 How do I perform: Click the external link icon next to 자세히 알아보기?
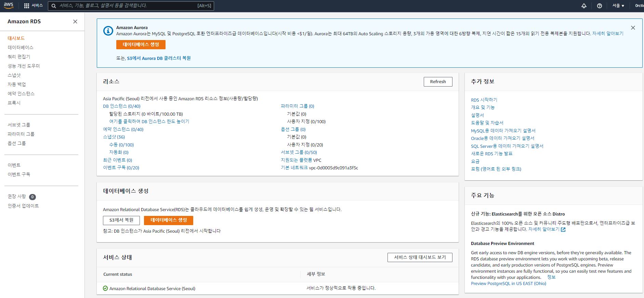(563, 230)
